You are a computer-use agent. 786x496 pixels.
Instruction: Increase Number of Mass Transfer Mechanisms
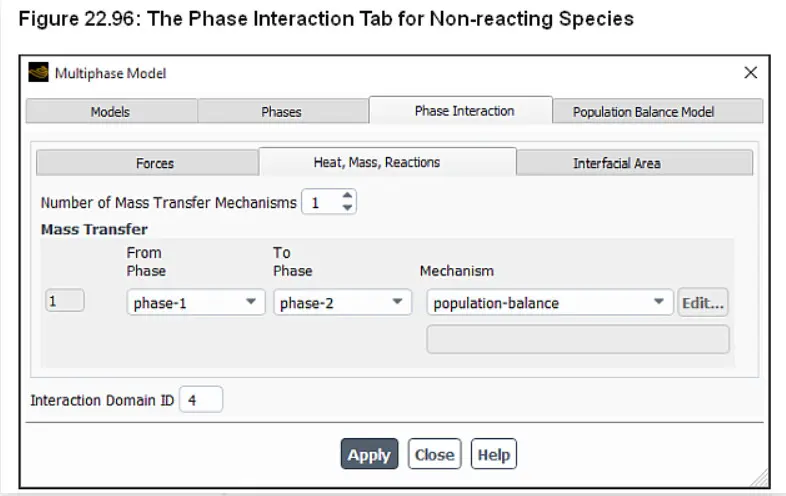tap(347, 196)
